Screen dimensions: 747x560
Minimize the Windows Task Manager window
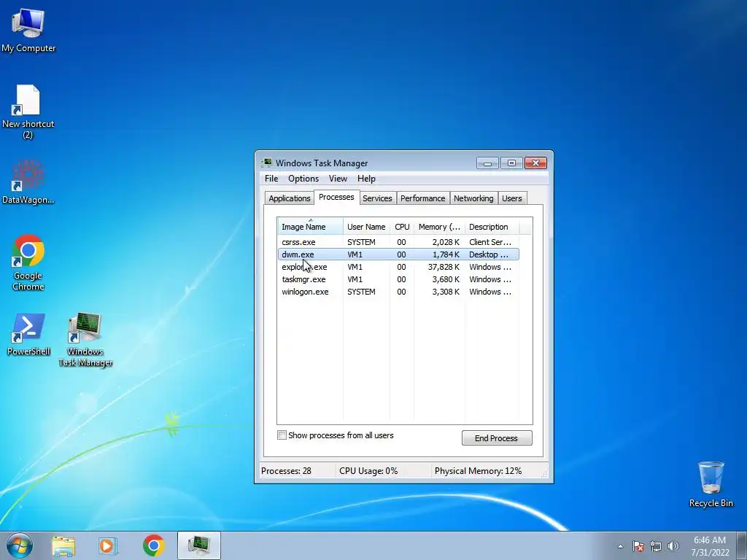(x=487, y=163)
